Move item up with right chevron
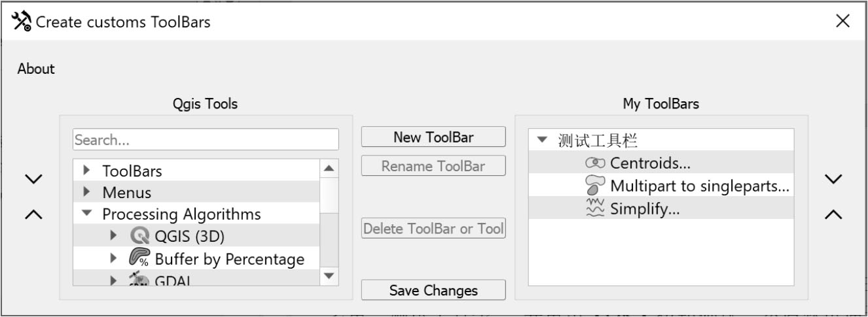This screenshot has width=868, height=317. click(833, 214)
